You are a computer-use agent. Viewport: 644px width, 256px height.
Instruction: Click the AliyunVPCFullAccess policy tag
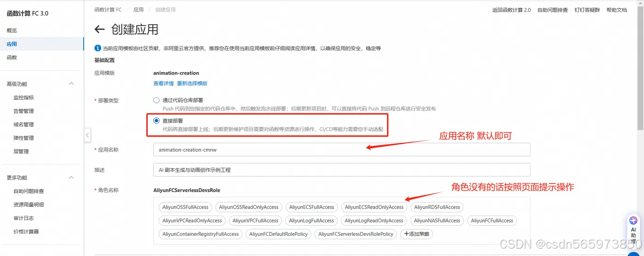point(255,221)
